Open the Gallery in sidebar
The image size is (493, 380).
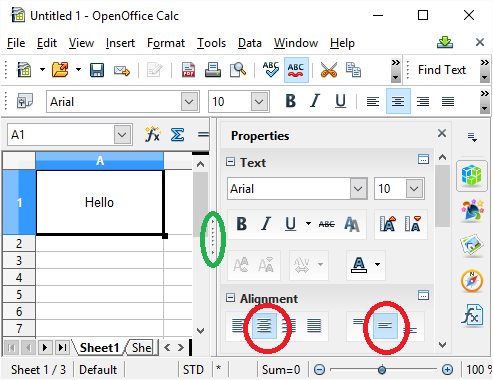[472, 245]
